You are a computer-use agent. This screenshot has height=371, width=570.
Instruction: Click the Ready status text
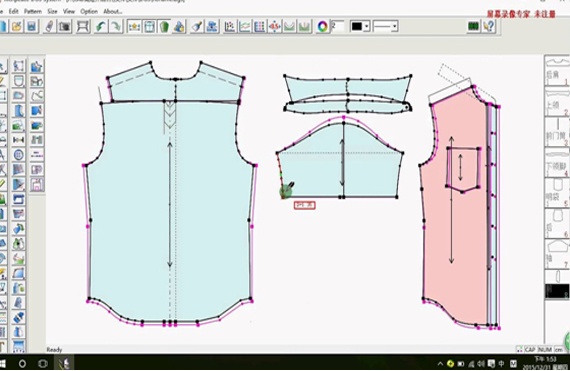click(x=54, y=350)
